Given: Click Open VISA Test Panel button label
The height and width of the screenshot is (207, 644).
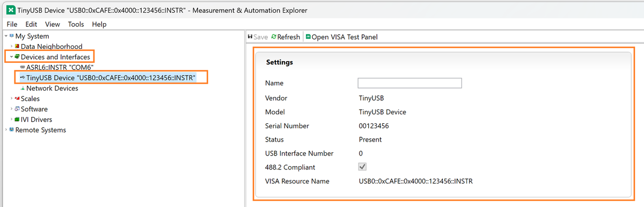Looking at the screenshot, I should [345, 37].
